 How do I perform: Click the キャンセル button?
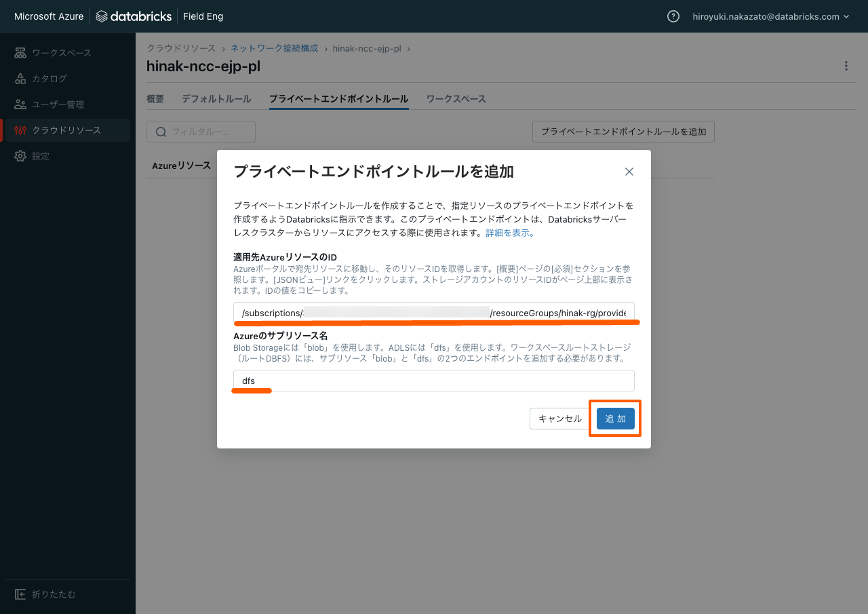click(560, 419)
